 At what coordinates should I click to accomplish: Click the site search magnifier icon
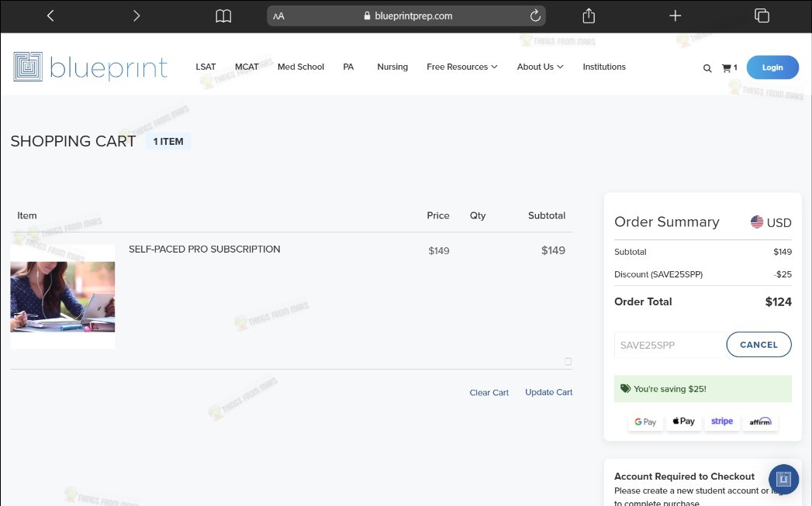707,67
